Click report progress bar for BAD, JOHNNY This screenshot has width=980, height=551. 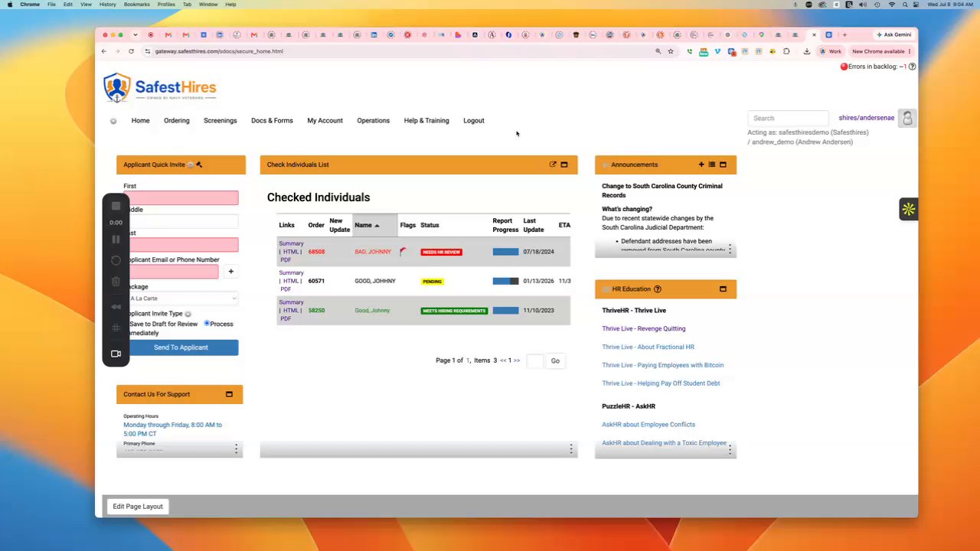coord(505,252)
